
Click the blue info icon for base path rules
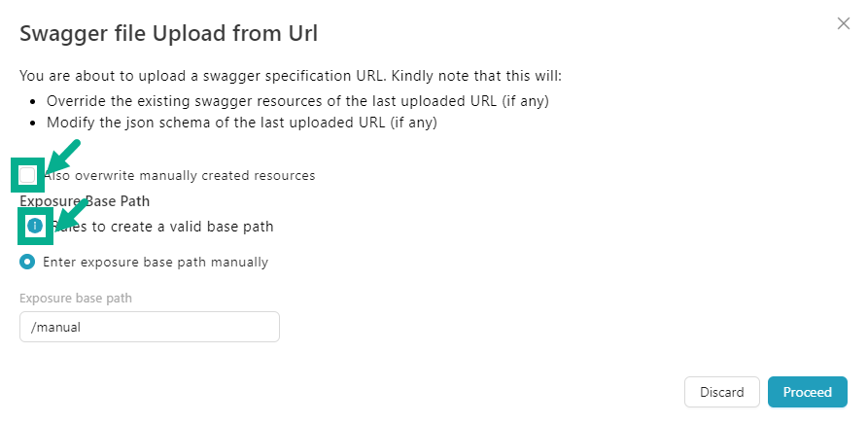(x=35, y=226)
